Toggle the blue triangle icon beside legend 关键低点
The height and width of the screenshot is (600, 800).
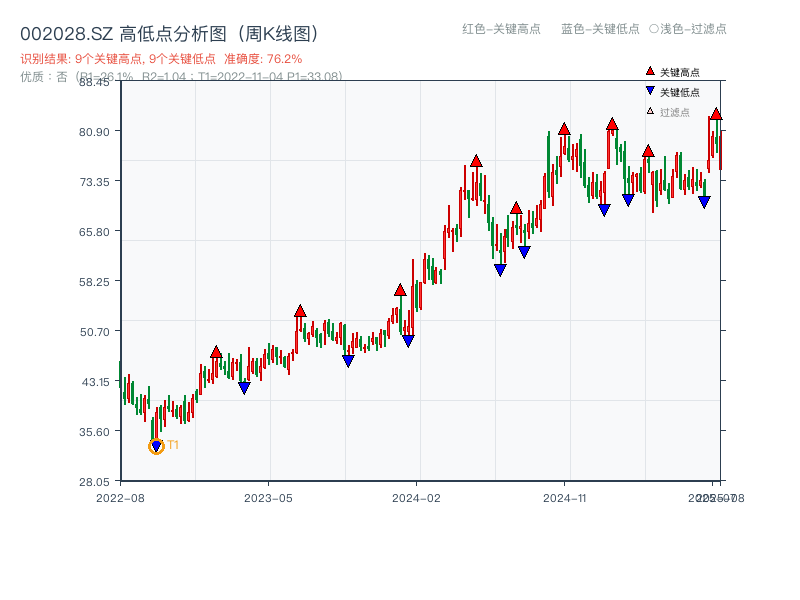pyautogui.click(x=650, y=91)
